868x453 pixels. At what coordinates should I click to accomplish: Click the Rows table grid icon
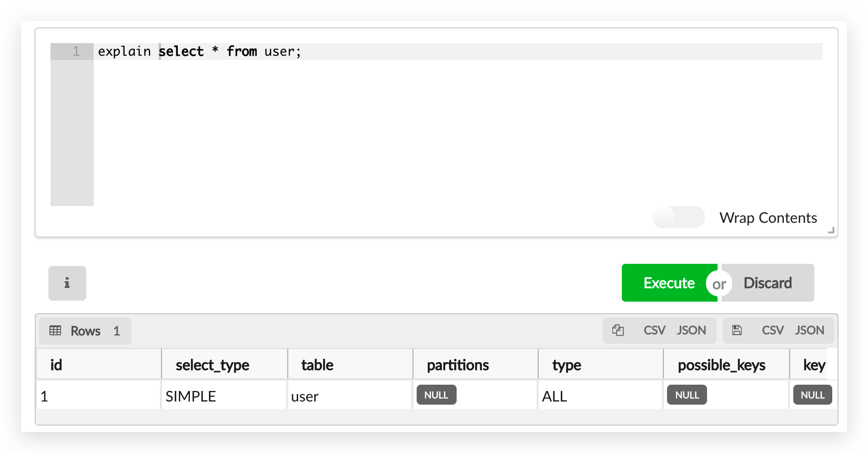55,331
